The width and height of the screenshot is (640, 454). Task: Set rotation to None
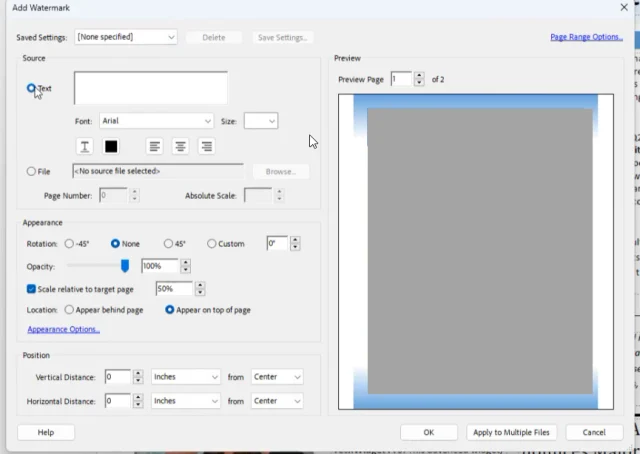point(115,244)
